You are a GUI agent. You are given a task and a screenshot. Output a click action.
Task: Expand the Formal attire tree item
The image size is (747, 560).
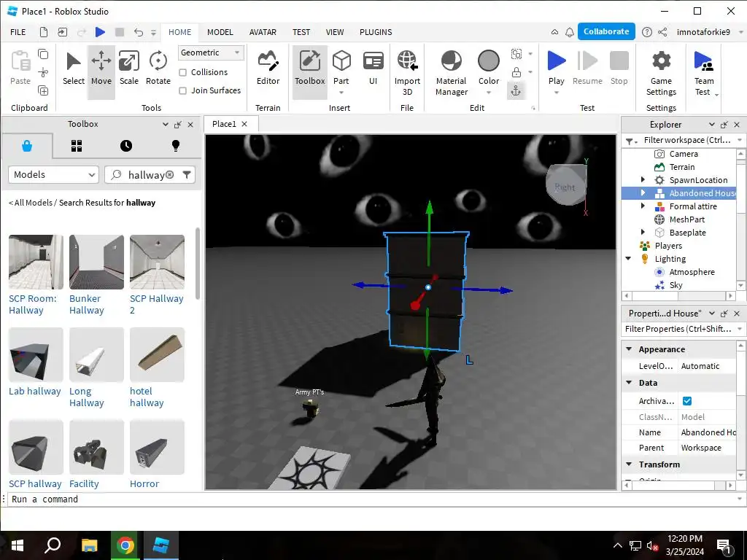643,206
